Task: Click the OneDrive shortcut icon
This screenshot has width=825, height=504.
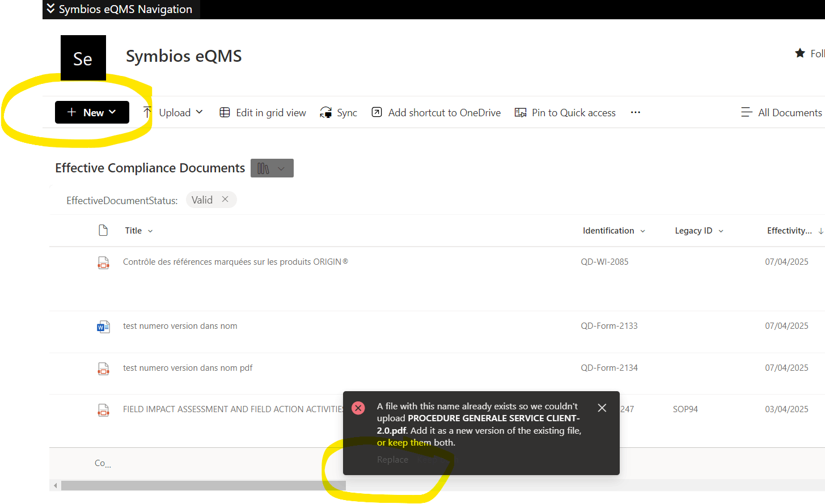Action: tap(376, 112)
